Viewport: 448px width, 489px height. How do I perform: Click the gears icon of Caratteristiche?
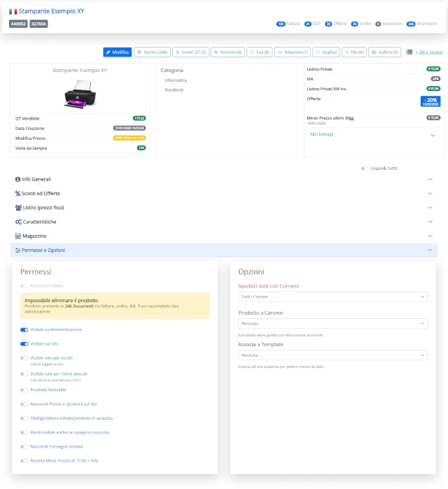pyautogui.click(x=18, y=222)
